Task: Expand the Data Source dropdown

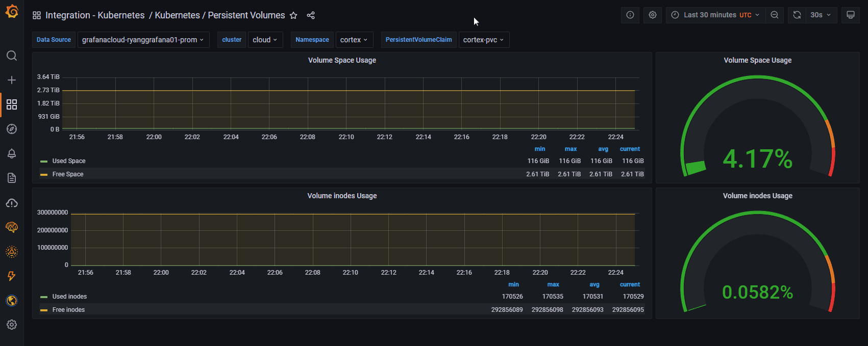Action: click(143, 40)
